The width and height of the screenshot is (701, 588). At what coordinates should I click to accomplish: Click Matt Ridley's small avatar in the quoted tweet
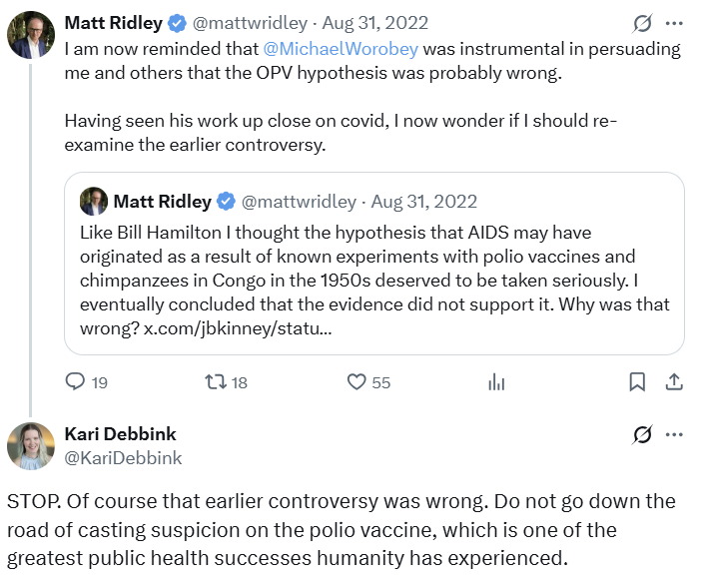point(94,201)
